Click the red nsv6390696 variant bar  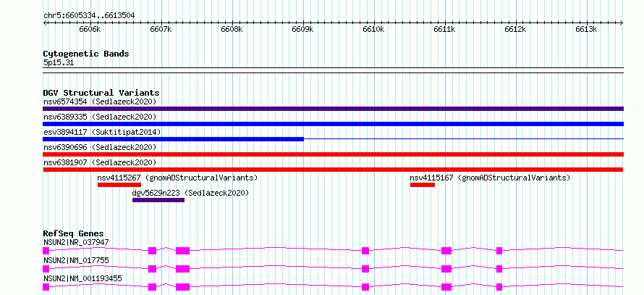tap(333, 154)
